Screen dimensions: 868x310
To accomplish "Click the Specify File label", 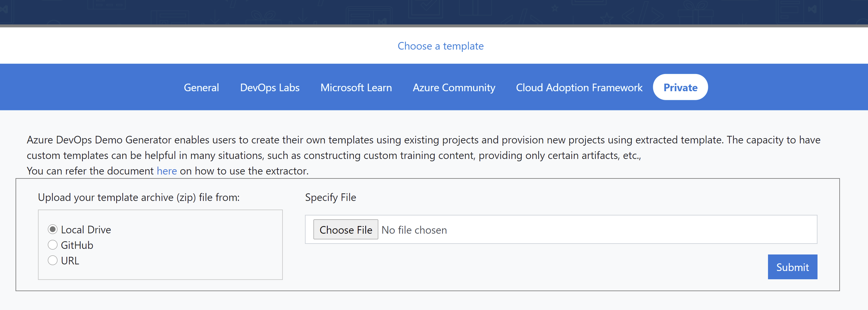I will [330, 197].
